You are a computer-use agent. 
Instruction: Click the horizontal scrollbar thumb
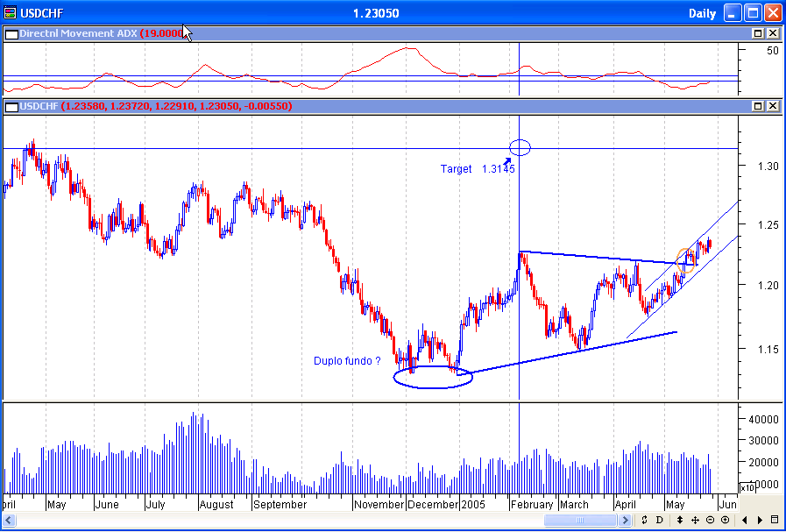pyautogui.click(x=578, y=520)
